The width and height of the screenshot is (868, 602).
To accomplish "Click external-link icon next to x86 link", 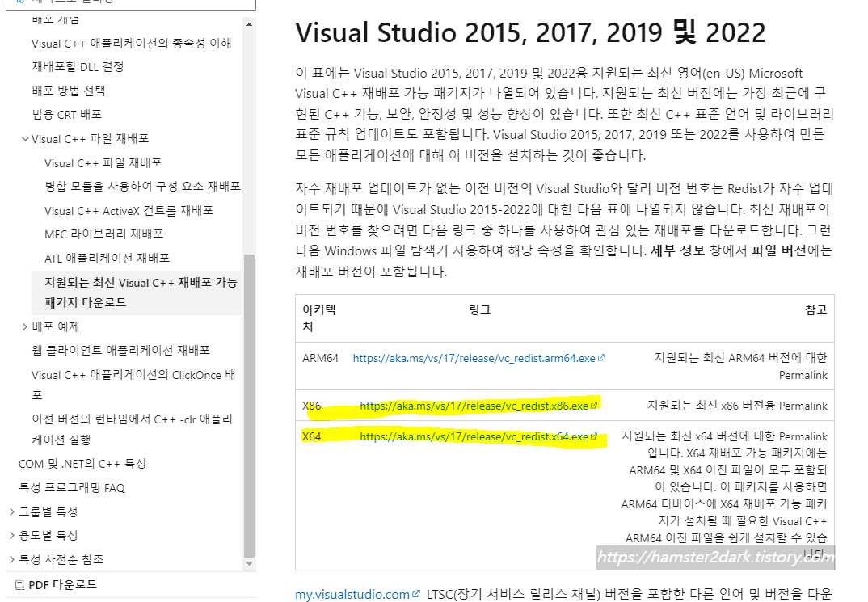I will pos(594,406).
